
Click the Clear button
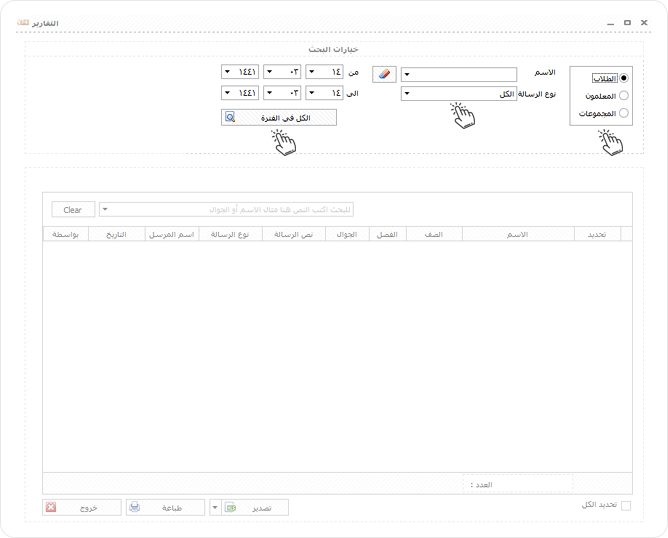(73, 210)
